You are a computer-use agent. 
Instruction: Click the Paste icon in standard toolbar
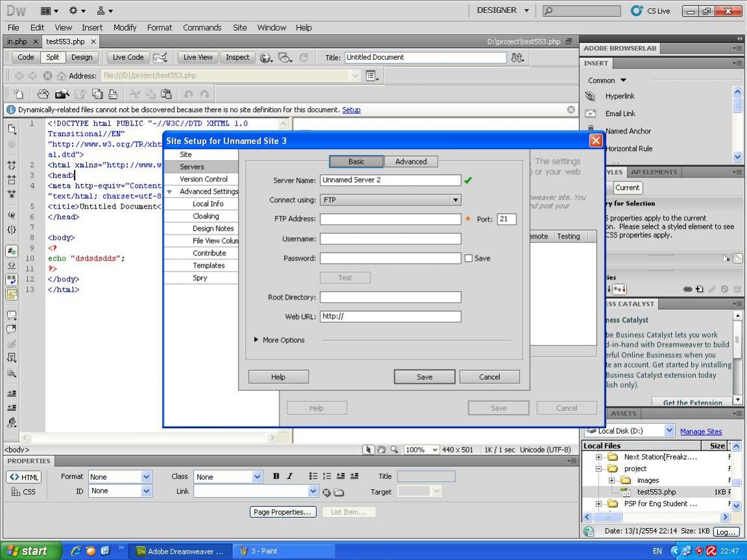click(x=166, y=94)
